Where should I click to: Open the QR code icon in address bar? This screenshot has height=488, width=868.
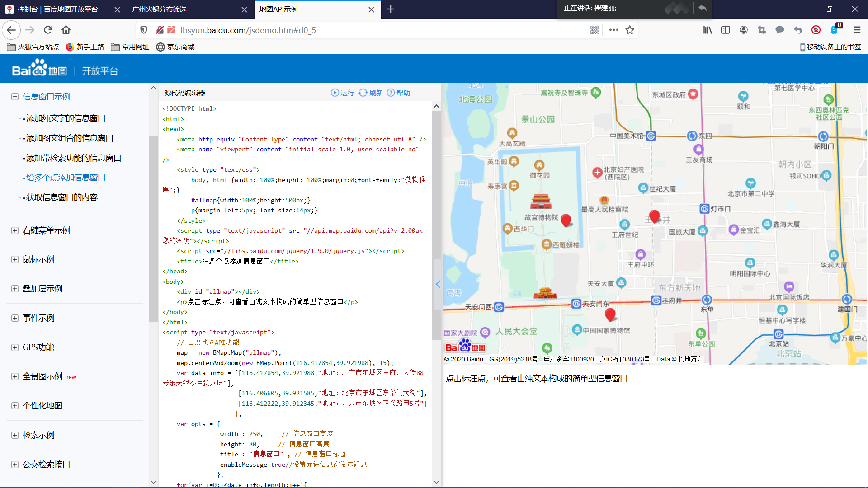tap(594, 30)
